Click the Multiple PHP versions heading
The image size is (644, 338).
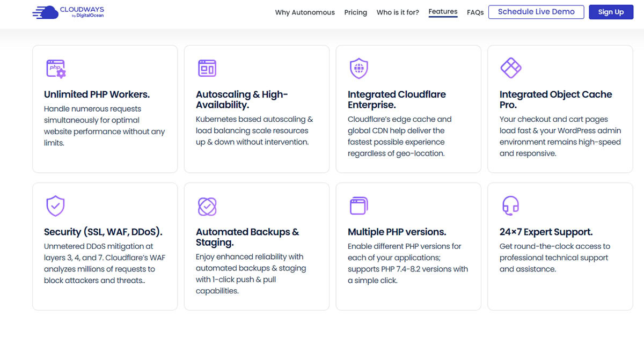coord(397,232)
